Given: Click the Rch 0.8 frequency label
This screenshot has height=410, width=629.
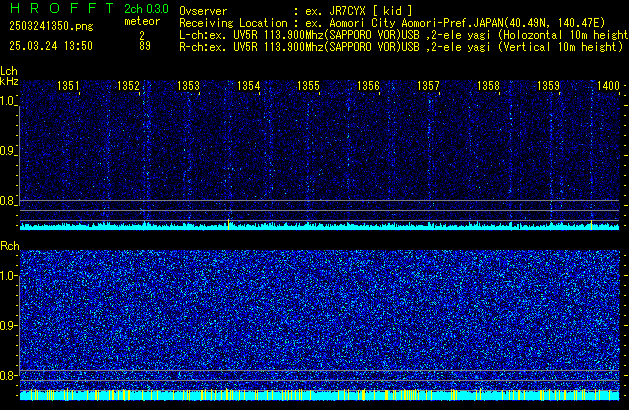Looking at the screenshot, I should 7,375.
